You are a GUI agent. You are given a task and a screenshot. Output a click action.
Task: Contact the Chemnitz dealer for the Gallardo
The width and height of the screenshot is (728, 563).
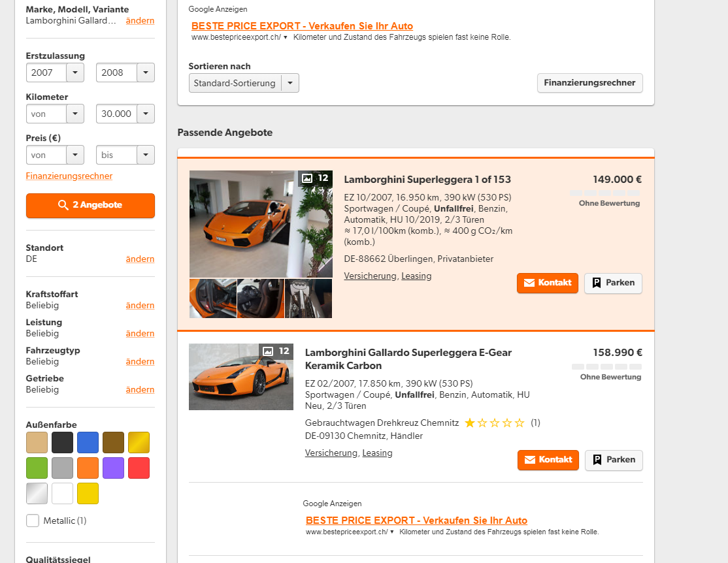(x=548, y=460)
